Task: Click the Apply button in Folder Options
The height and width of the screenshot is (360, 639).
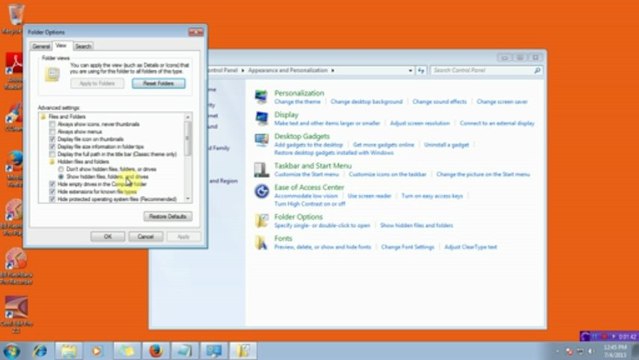Action: pyautogui.click(x=183, y=236)
